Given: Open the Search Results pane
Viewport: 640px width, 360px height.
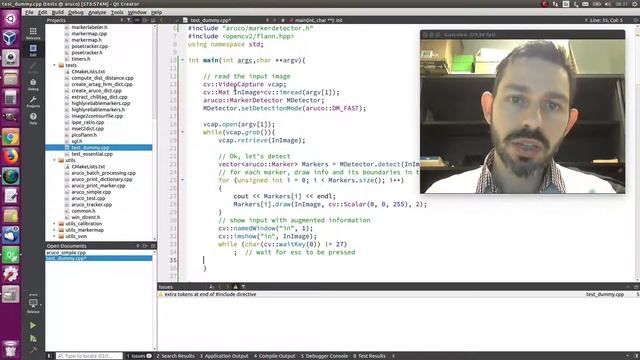Looking at the screenshot, I should click(176, 356).
